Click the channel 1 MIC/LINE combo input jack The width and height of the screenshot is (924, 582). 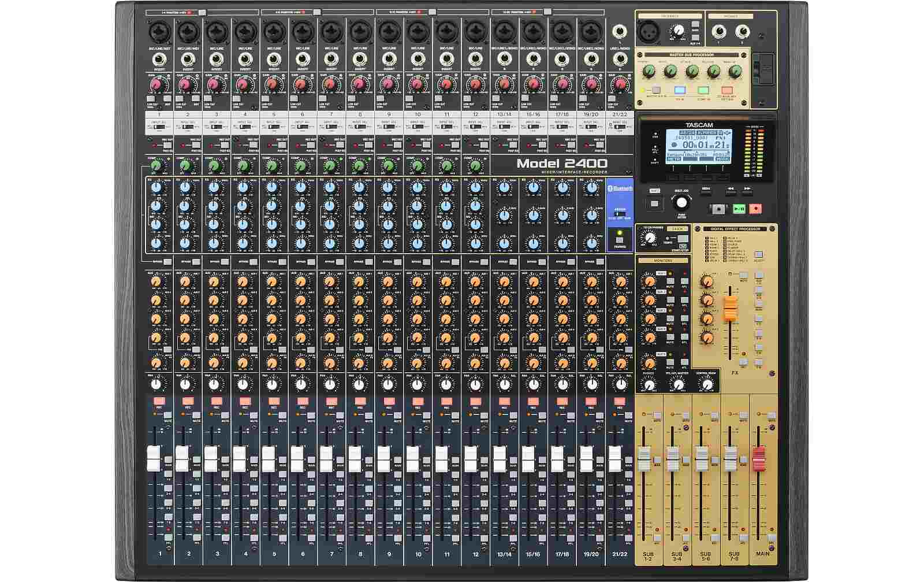[x=158, y=31]
